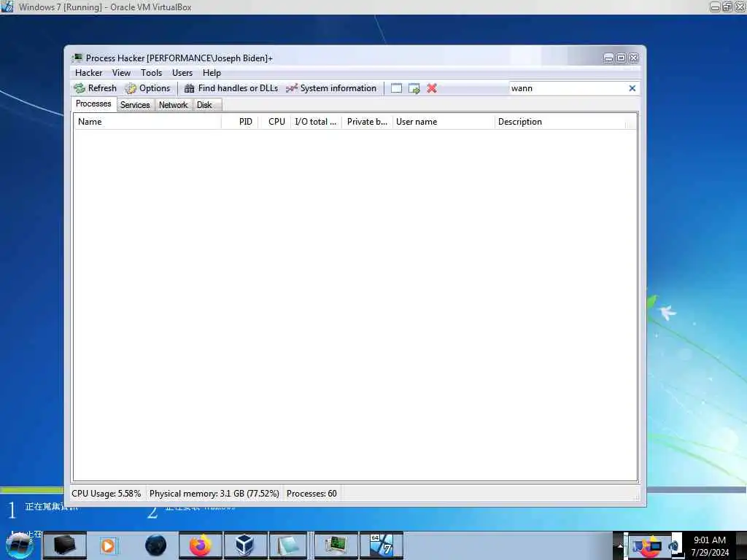The height and width of the screenshot is (560, 747).
Task: Minimize the Process Hacker window
Action: pos(609,58)
